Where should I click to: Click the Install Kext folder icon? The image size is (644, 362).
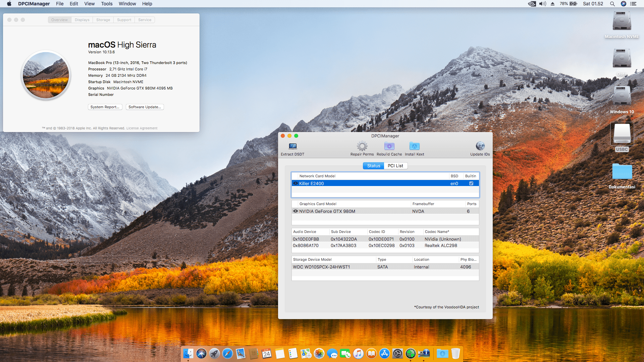pos(414,146)
